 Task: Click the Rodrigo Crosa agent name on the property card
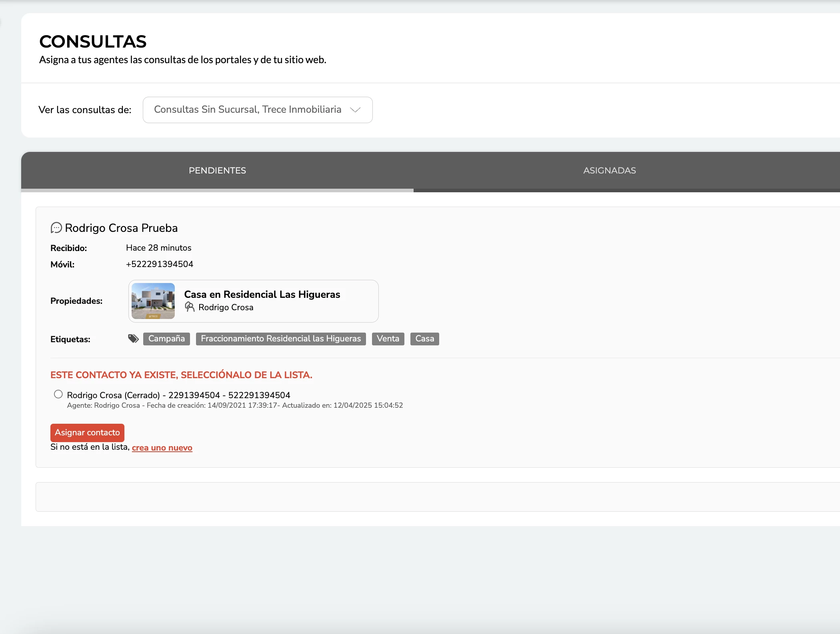(x=226, y=307)
